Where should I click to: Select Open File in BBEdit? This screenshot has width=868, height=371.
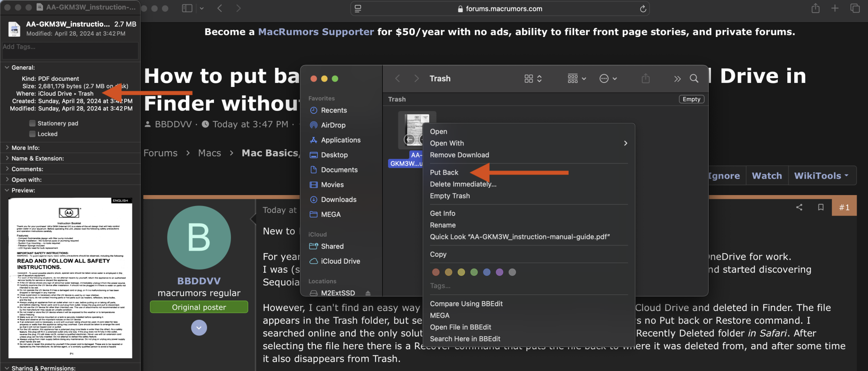point(460,327)
